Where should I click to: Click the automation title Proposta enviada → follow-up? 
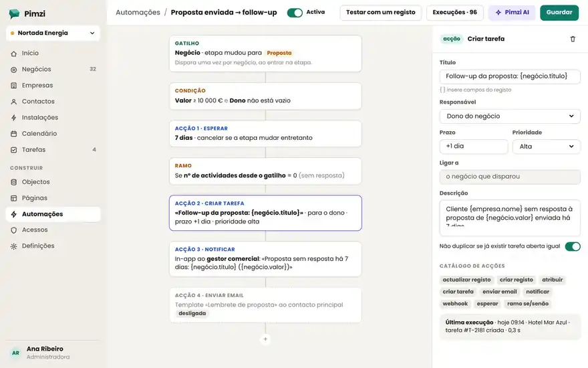pos(223,13)
